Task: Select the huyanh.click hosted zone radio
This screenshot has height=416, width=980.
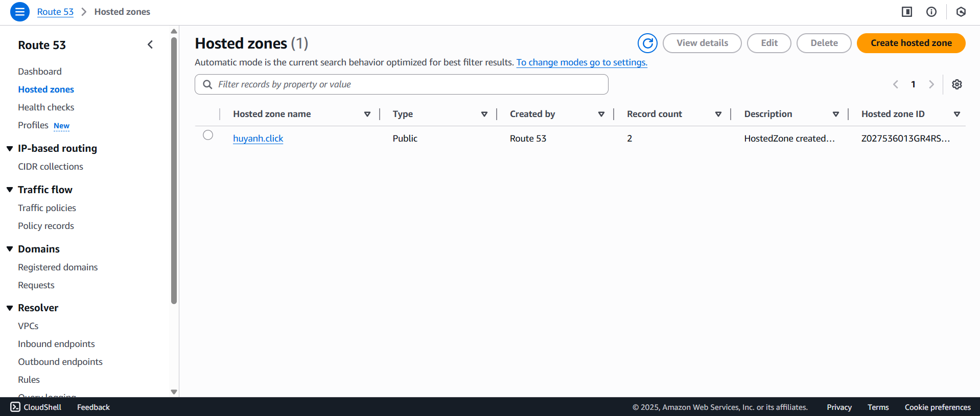Action: click(208, 135)
